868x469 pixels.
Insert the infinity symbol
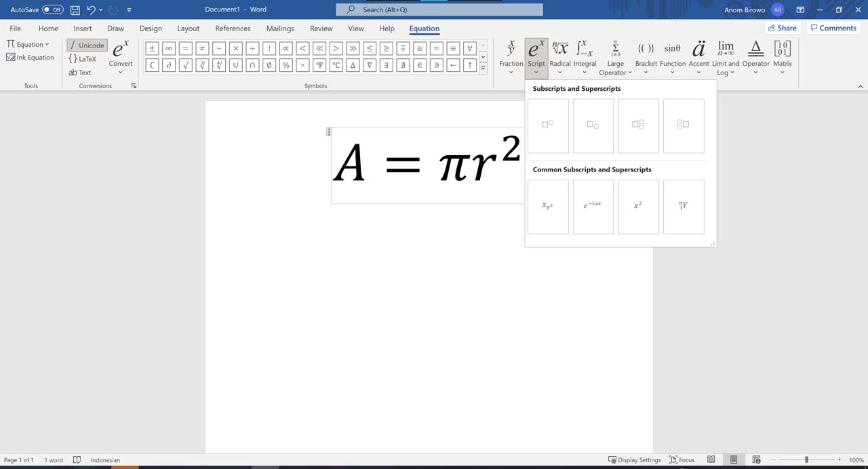click(169, 48)
